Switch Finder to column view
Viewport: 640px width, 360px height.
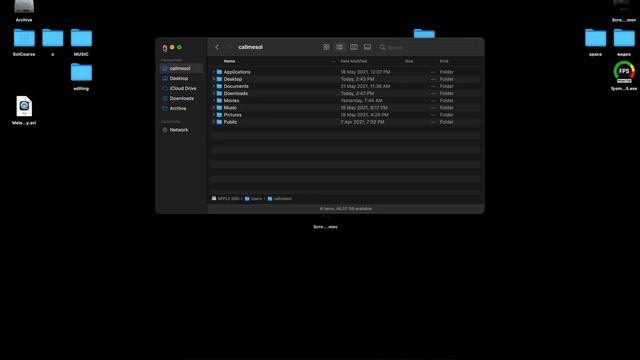pyautogui.click(x=354, y=47)
